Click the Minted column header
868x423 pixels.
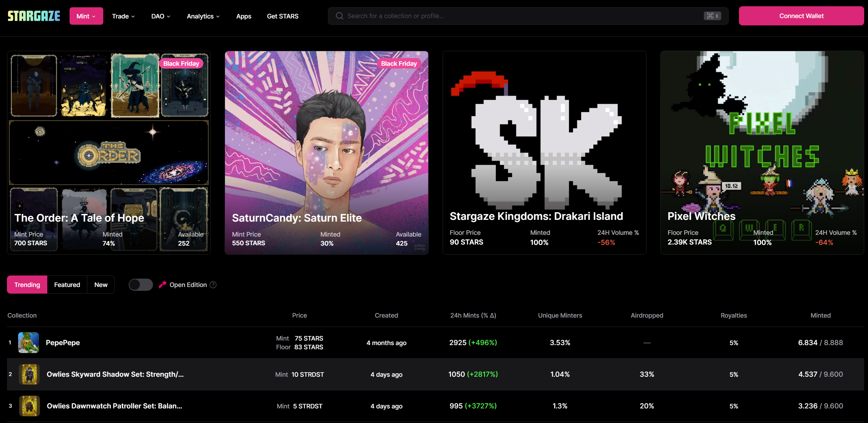[x=820, y=315]
